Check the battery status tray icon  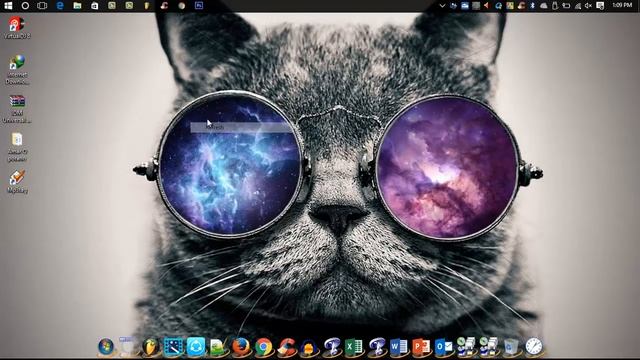[566, 6]
